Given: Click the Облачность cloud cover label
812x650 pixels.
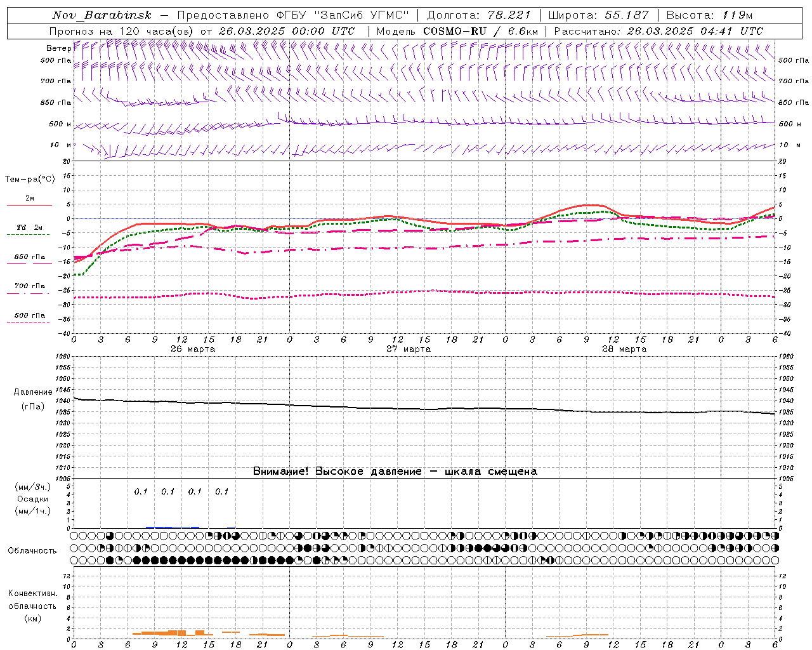Looking at the screenshot, I should click(32, 550).
